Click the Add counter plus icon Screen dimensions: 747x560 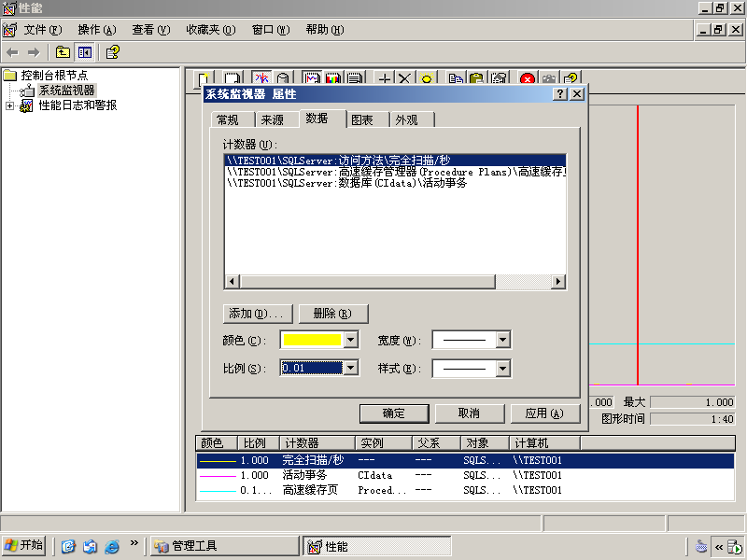coord(384,78)
